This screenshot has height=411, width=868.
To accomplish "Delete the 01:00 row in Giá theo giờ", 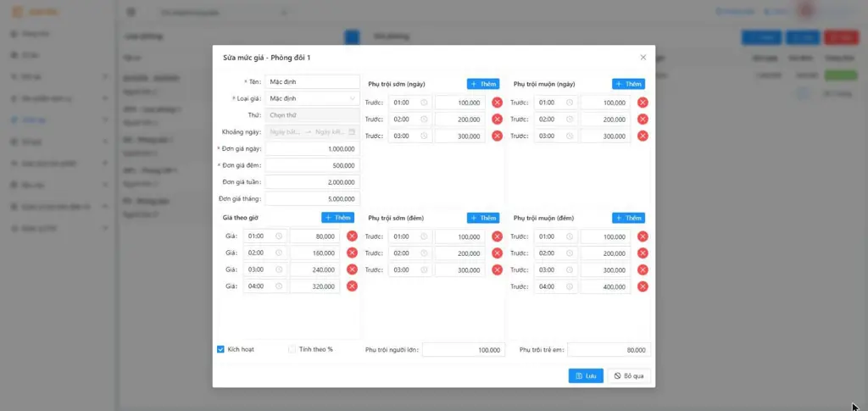I will 352,236.
